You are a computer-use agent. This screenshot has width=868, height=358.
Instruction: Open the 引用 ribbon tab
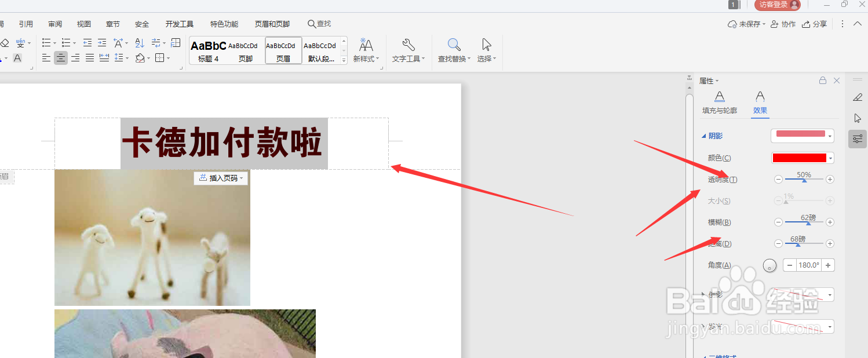point(26,24)
